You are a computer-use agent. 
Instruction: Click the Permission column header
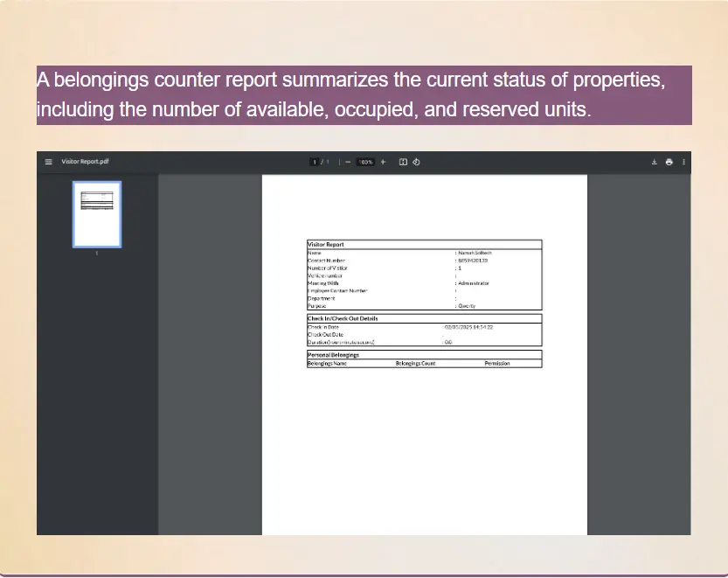coord(496,363)
